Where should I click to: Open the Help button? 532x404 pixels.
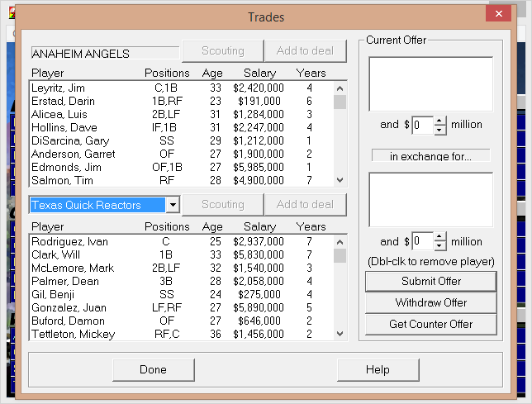coord(378,370)
